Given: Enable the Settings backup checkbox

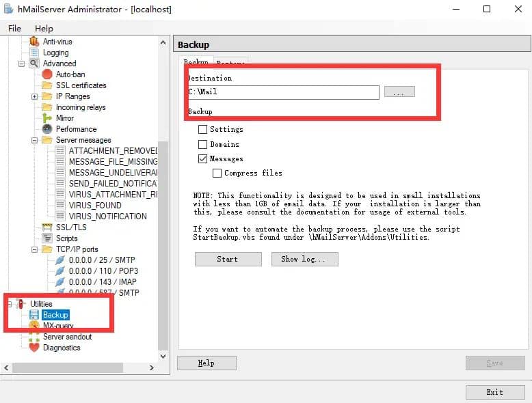Looking at the screenshot, I should (x=202, y=129).
